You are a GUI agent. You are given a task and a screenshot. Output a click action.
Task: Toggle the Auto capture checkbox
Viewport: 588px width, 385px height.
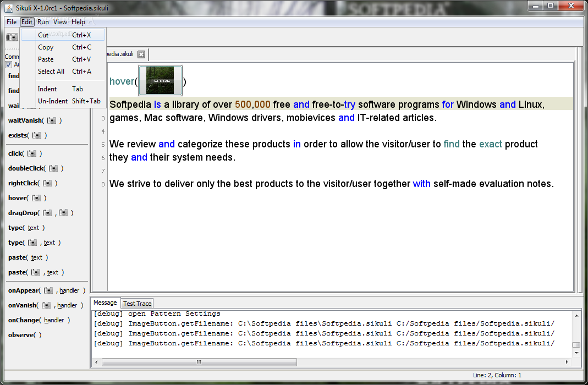pos(9,64)
